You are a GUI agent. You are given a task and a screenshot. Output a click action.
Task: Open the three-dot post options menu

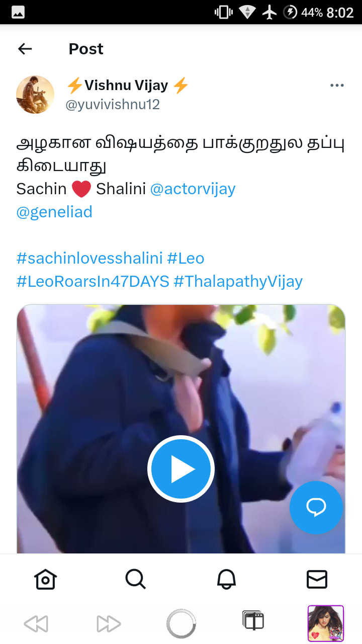point(337,86)
